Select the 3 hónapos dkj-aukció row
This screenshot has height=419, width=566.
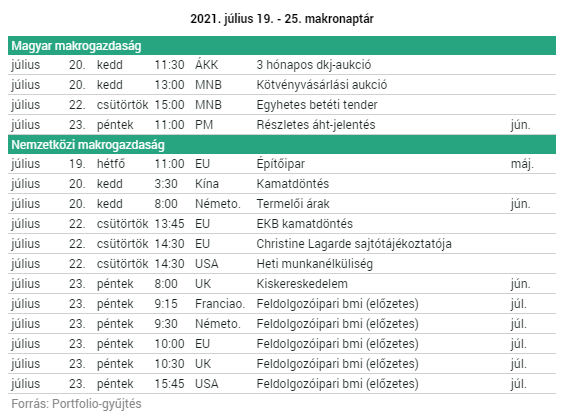(282, 65)
